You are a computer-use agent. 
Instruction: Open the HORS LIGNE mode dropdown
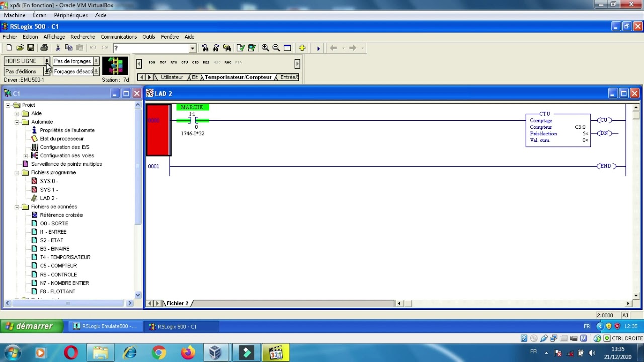(47, 61)
